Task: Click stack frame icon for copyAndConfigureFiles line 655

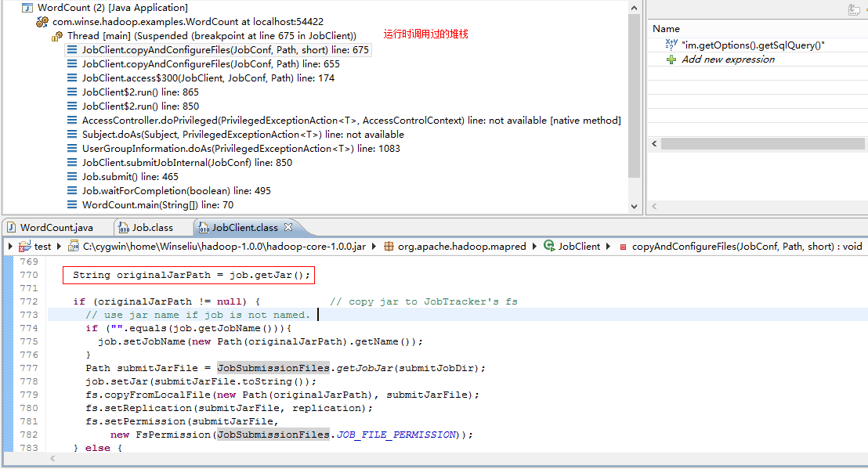Action: click(x=72, y=64)
